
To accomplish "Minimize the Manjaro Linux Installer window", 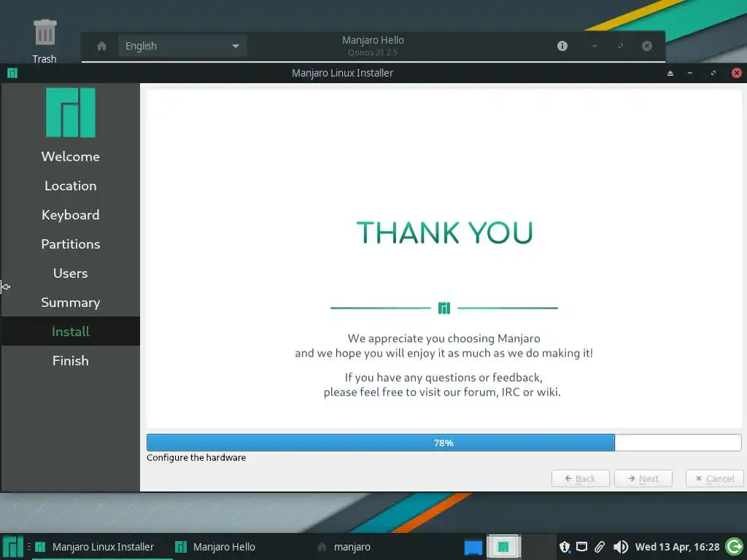I will pyautogui.click(x=690, y=73).
